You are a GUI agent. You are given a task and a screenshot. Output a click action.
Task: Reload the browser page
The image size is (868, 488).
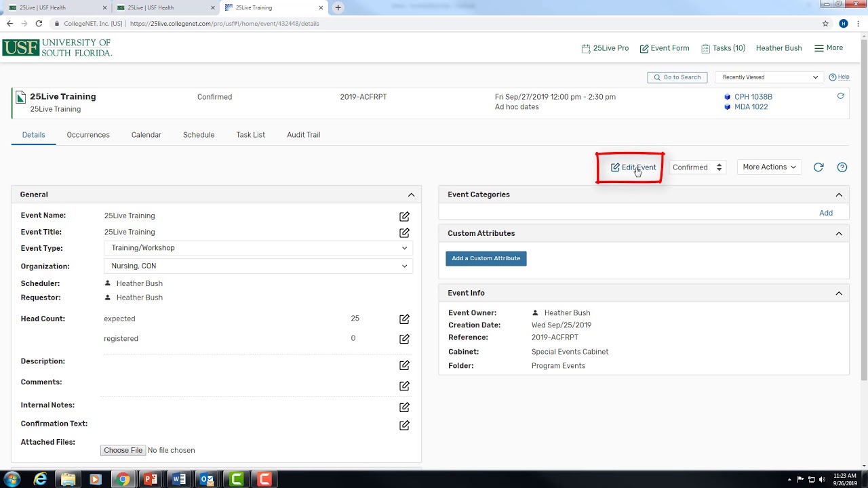[39, 23]
